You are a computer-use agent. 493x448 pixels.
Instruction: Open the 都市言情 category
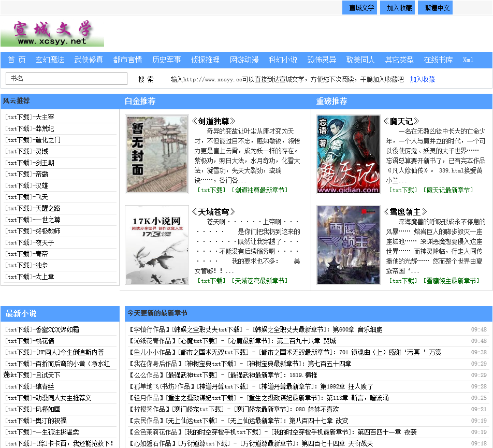pyautogui.click(x=127, y=60)
